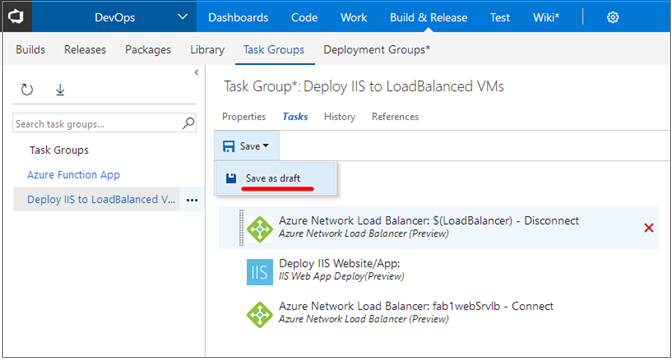Remove the Disconnect task with red X
The width and height of the screenshot is (672, 360).
click(649, 228)
